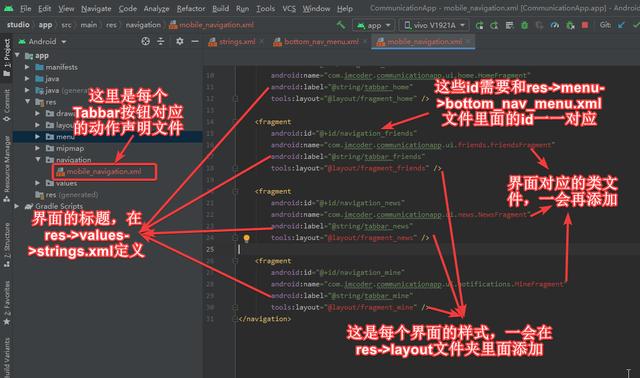This screenshot has width=640, height=378.
Task: Click the green Debug bug icon
Action: coord(524,25)
